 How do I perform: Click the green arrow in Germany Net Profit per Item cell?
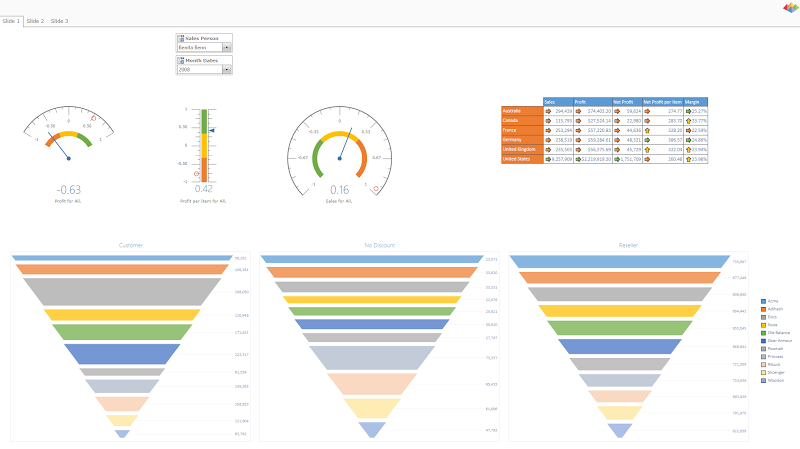pyautogui.click(x=647, y=140)
